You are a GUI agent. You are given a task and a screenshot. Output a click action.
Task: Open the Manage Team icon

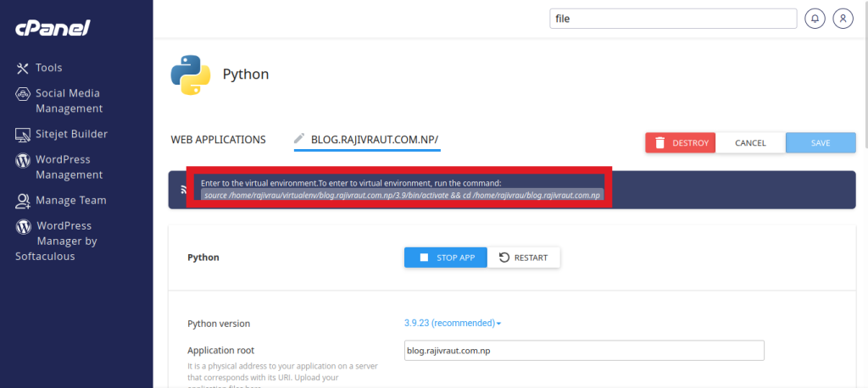tap(23, 201)
